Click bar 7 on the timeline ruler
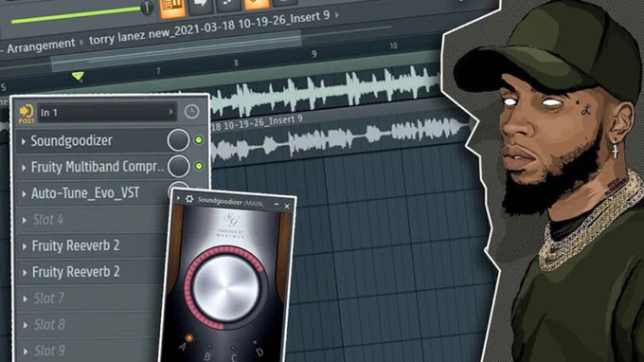 pyautogui.click(x=158, y=71)
